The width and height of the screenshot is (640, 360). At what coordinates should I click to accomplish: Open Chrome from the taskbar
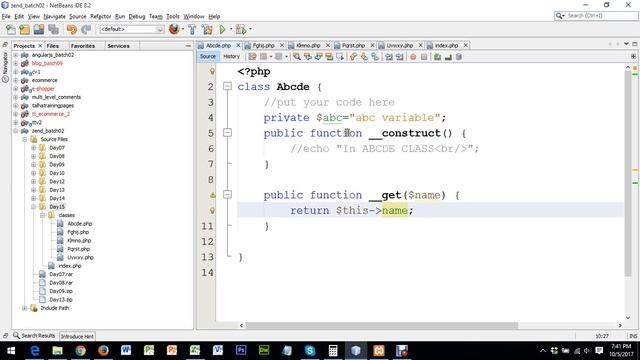click(80, 350)
